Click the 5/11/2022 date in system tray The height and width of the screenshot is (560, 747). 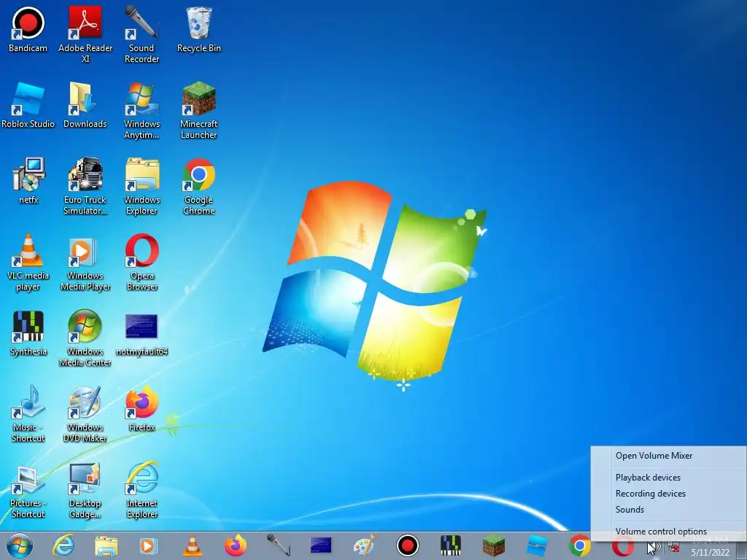click(x=711, y=553)
